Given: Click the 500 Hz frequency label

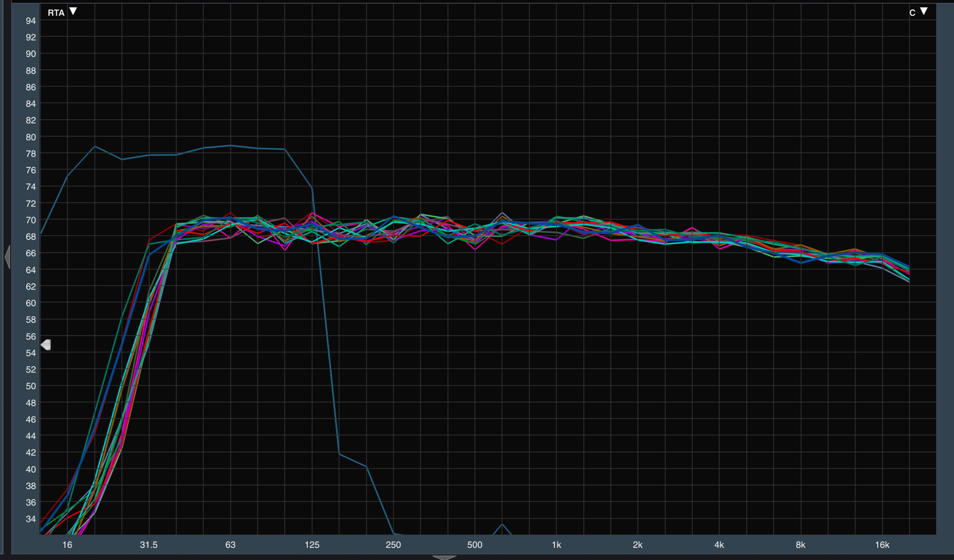Looking at the screenshot, I should tap(475, 544).
